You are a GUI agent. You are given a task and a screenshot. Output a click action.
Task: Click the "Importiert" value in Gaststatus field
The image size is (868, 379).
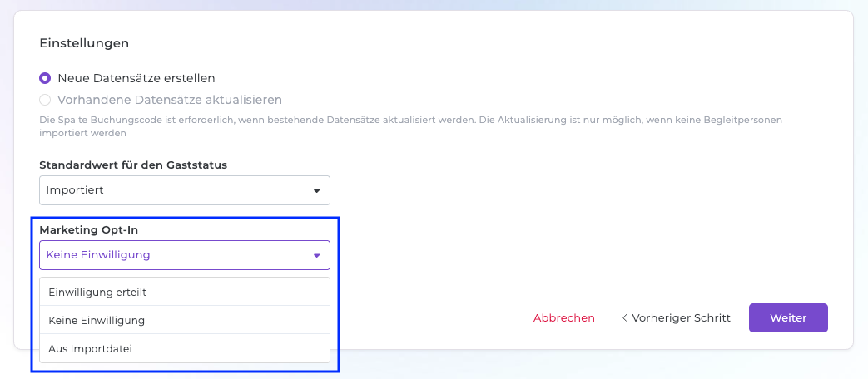click(75, 190)
